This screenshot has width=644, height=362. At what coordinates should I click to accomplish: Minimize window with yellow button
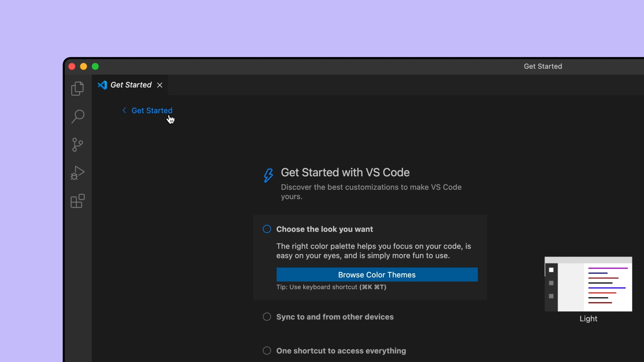(84, 66)
